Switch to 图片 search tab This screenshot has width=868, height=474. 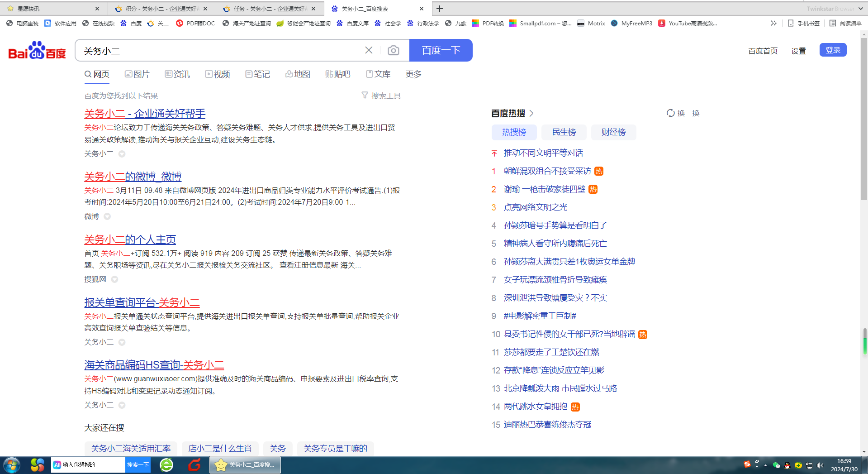click(x=137, y=74)
